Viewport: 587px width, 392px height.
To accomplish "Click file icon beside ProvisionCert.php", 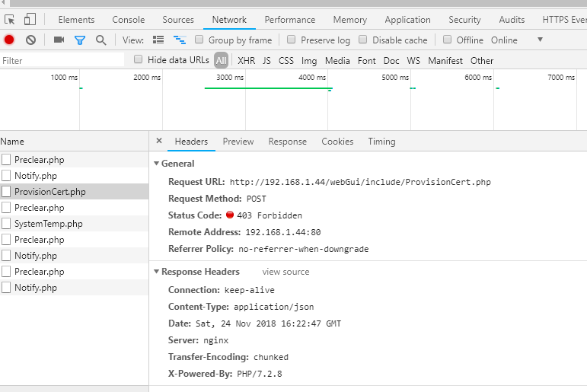I will click(6, 191).
